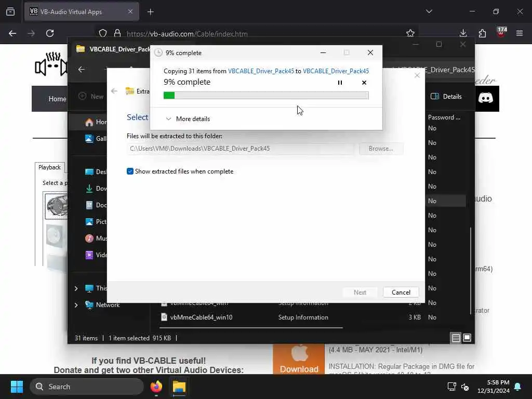Click the green copy progress bar
Image resolution: width=532 pixels, height=399 pixels.
pos(266,96)
